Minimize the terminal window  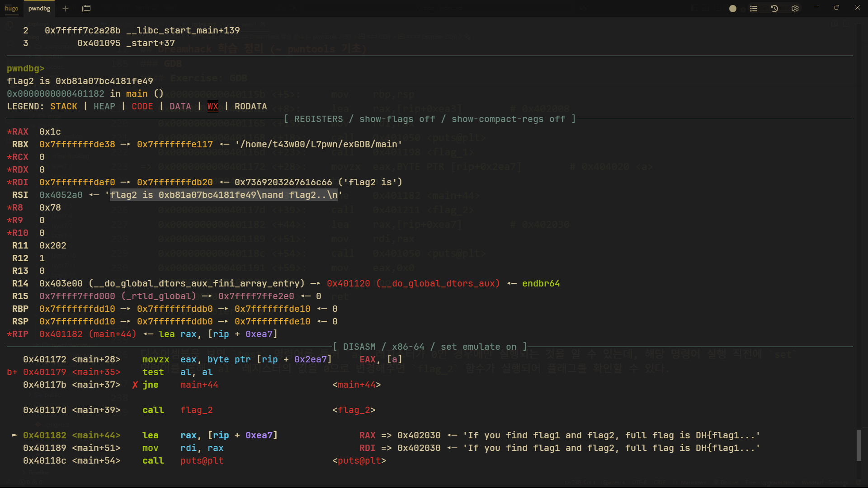pos(816,8)
